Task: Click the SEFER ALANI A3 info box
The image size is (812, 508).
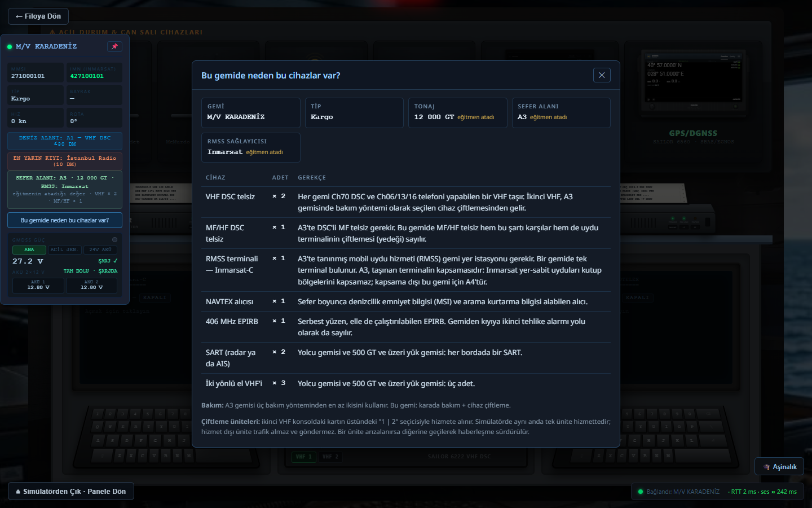Action: [x=65, y=190]
